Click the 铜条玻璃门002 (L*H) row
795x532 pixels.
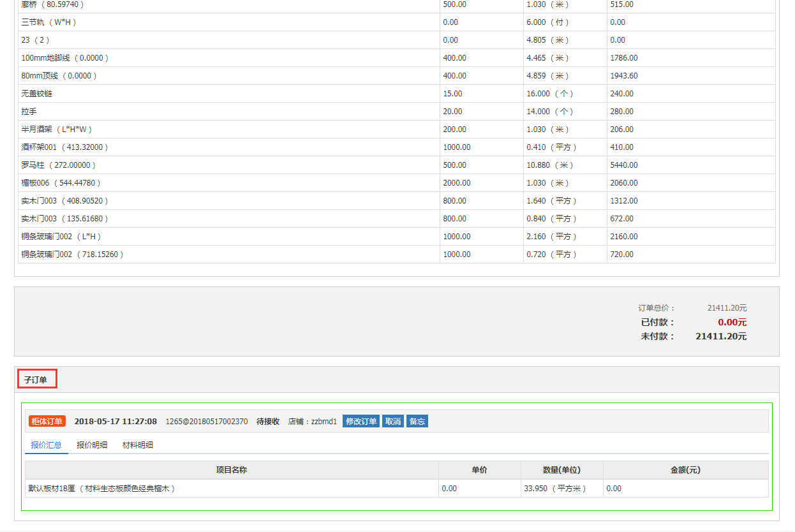(x=61, y=237)
